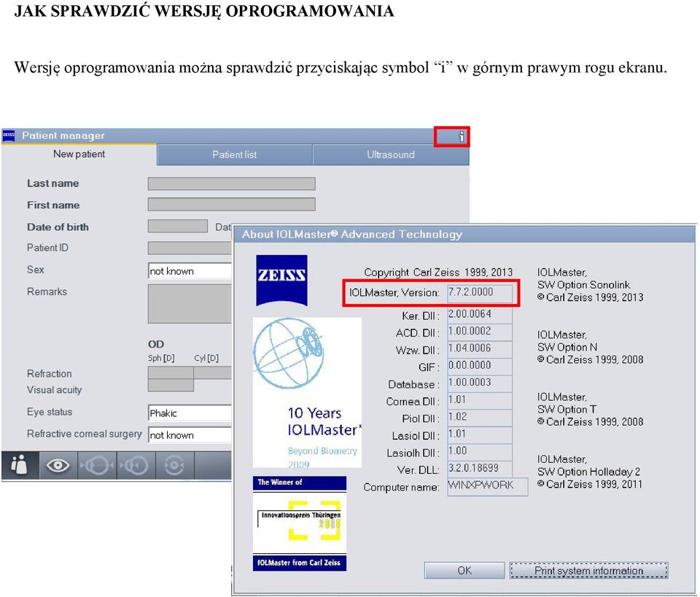Select the Ver. DLL value 3.2.0.18699
The width and height of the screenshot is (700, 597).
coord(480,468)
